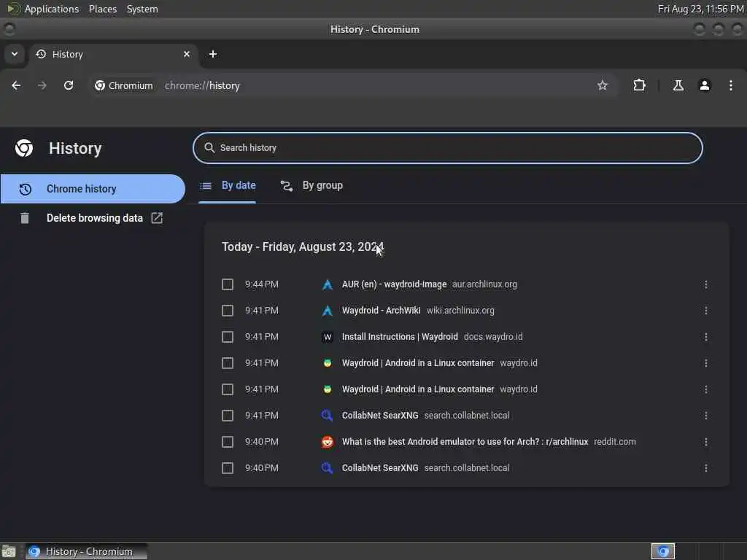Bookmark this page with the star icon
Image resolution: width=747 pixels, height=560 pixels.
(602, 85)
